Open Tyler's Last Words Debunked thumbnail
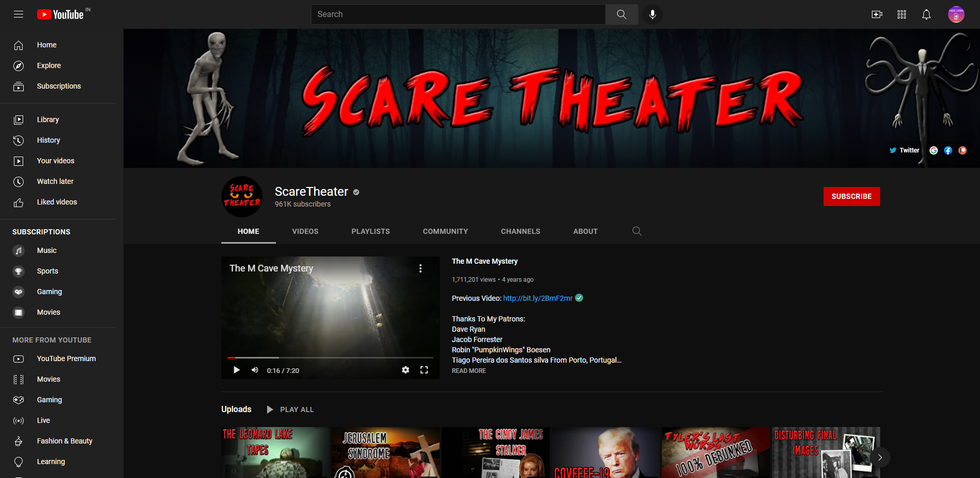The image size is (980, 478). [716, 452]
